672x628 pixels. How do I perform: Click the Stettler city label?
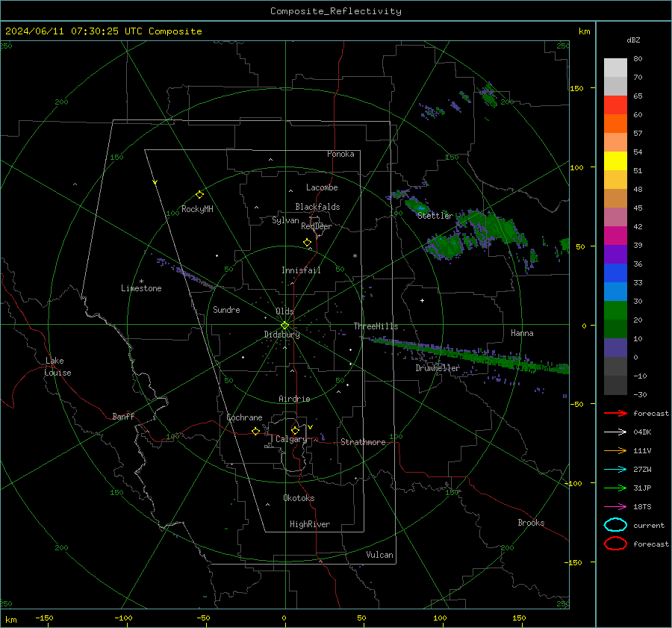(x=435, y=216)
